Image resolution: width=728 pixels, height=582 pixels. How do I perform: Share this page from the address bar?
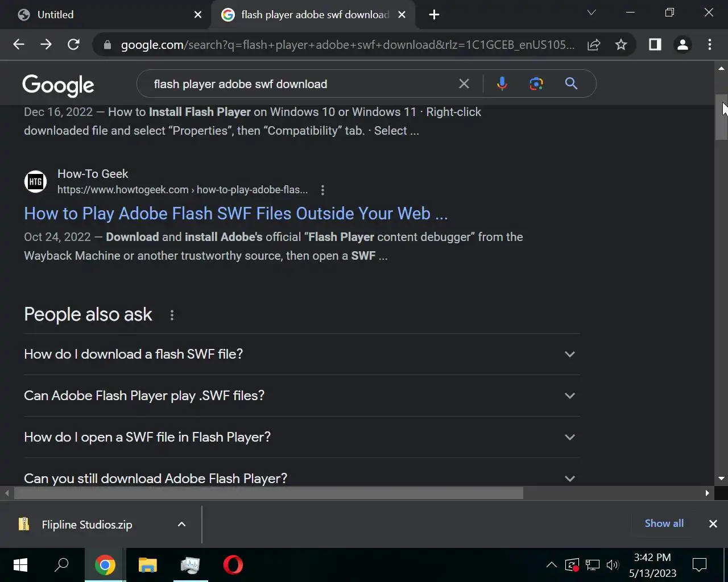[x=594, y=44]
